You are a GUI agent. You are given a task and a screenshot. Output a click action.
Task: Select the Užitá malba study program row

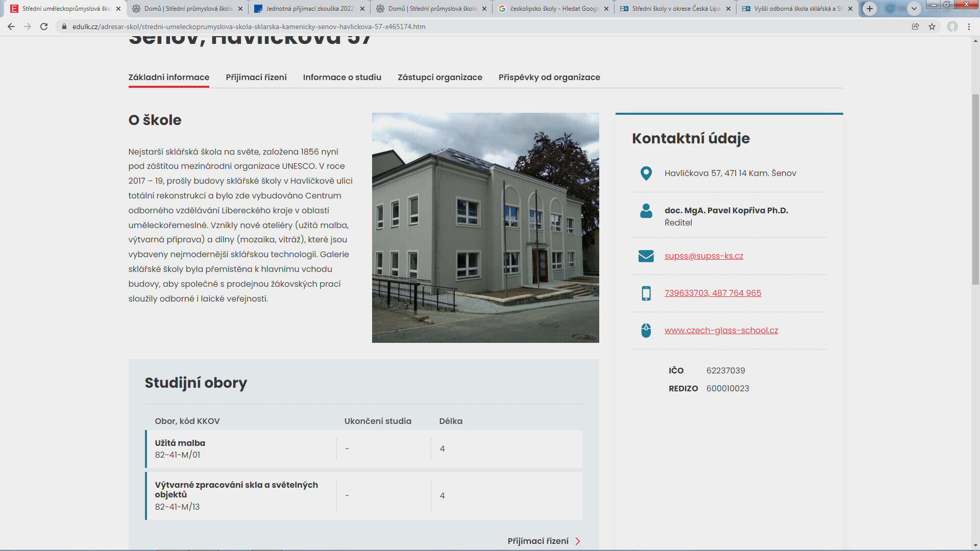tap(364, 449)
